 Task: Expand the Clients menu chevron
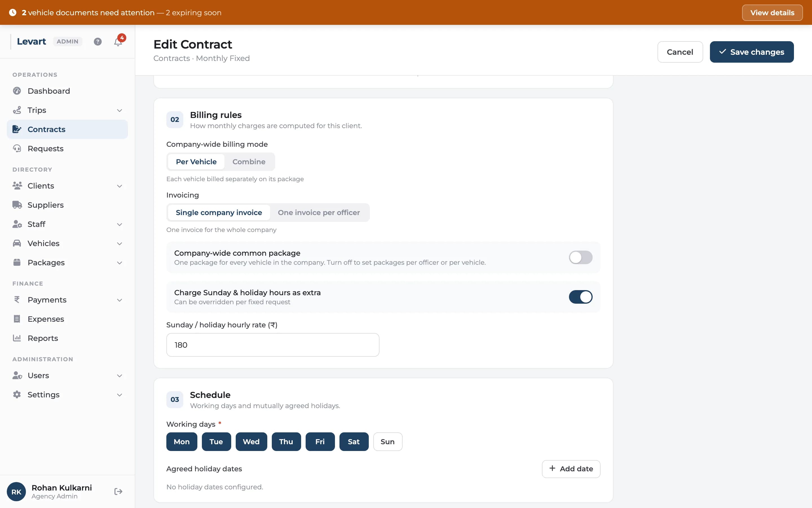point(120,186)
